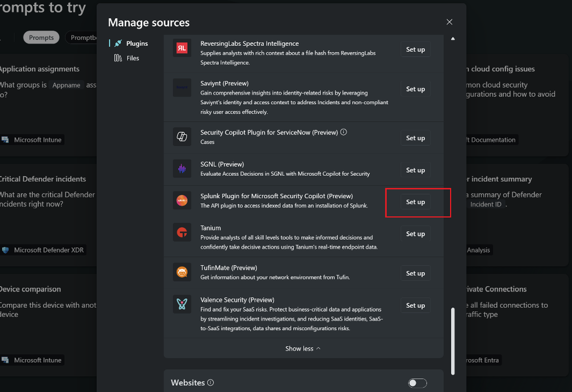Viewport: 572px width, 392px height.
Task: Open the Device comparison prompt card
Action: 48,325
